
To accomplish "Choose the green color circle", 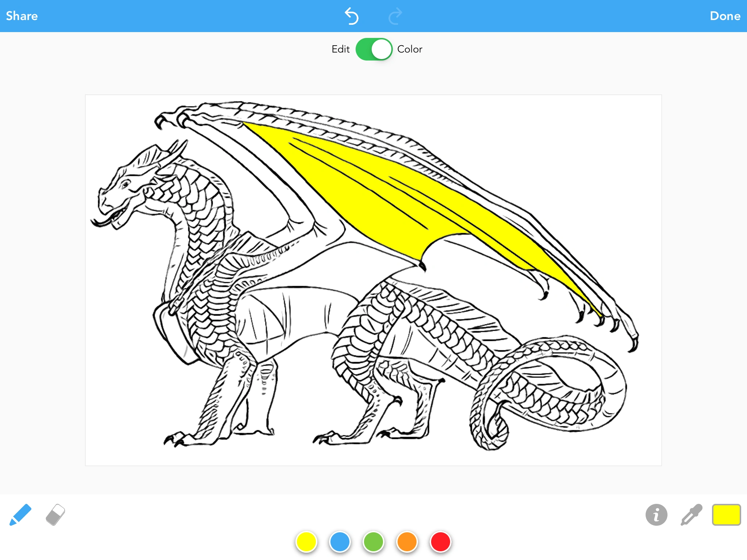I will (x=373, y=542).
